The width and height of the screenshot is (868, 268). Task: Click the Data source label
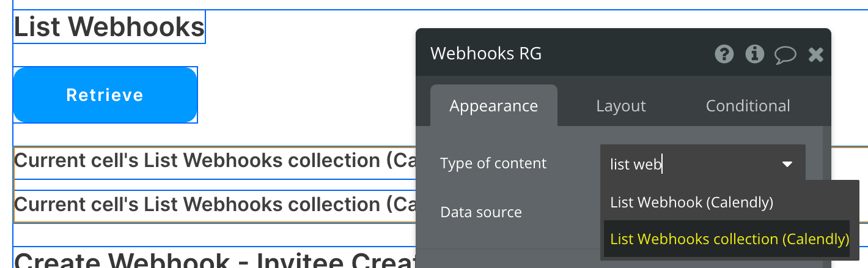click(x=481, y=212)
